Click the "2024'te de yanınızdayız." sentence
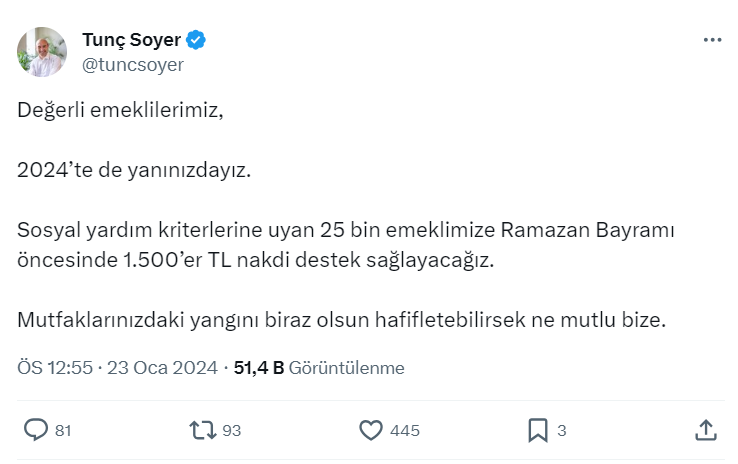The height and width of the screenshot is (464, 738). [134, 170]
